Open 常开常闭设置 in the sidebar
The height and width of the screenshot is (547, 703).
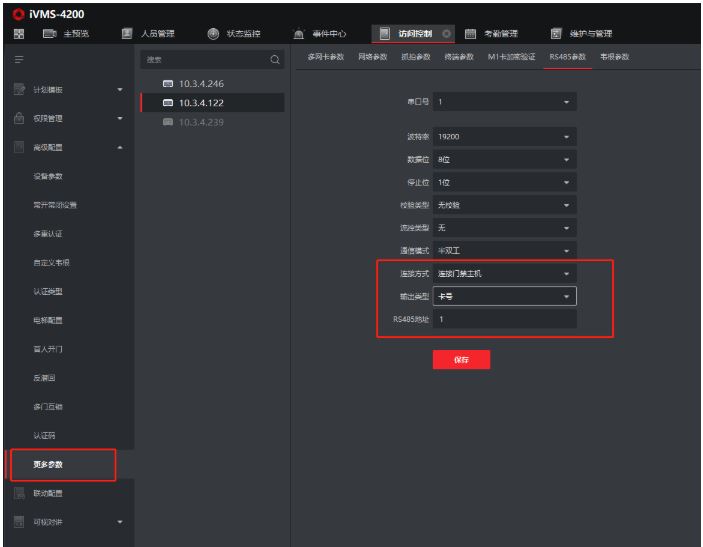tap(55, 205)
